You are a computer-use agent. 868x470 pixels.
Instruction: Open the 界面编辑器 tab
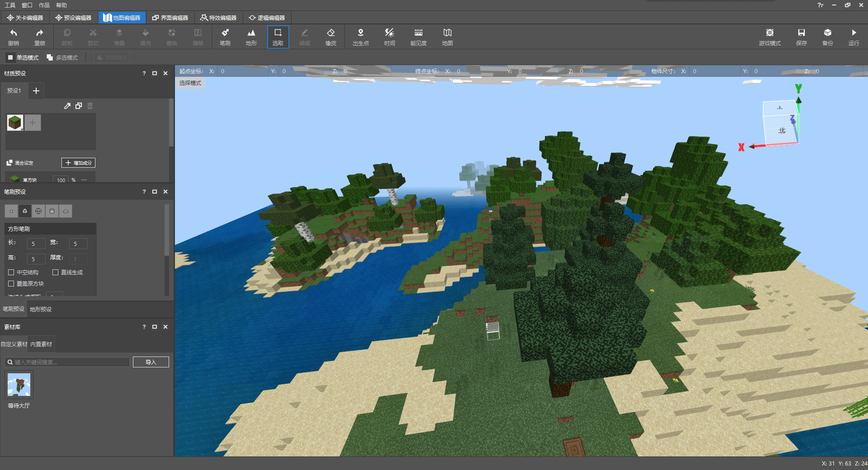[170, 18]
